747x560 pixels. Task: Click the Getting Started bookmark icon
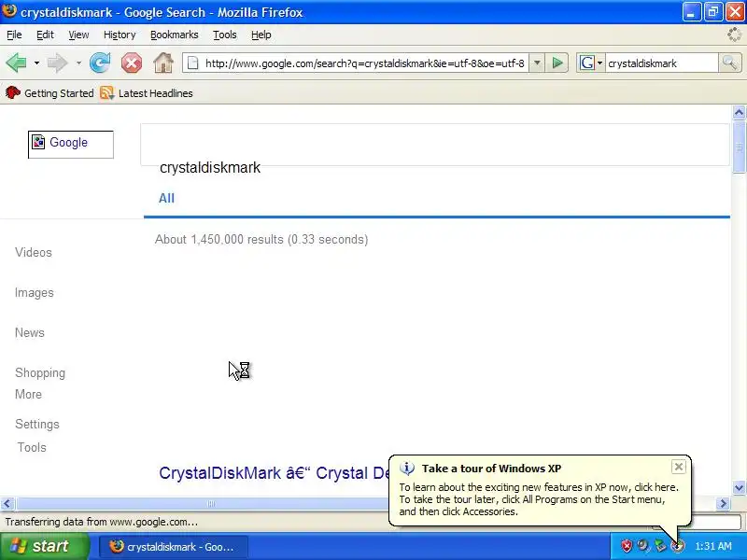pyautogui.click(x=13, y=92)
